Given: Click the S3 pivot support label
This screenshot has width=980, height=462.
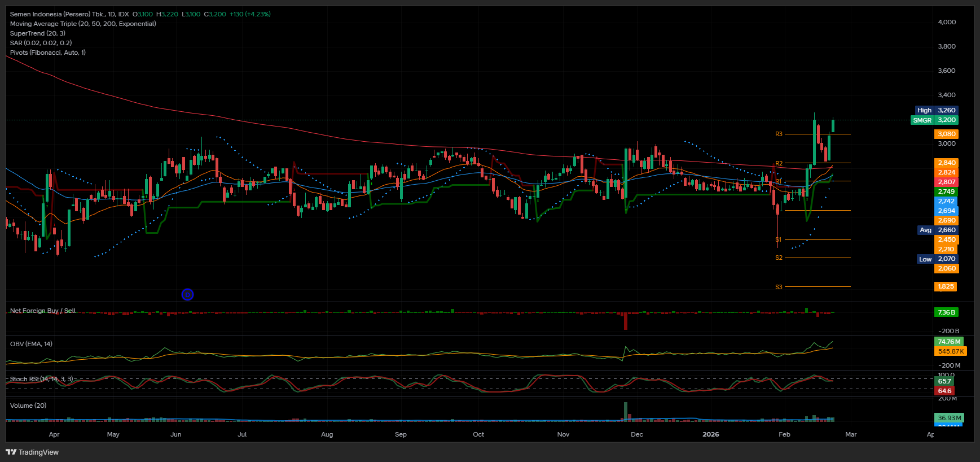Looking at the screenshot, I should 779,287.
